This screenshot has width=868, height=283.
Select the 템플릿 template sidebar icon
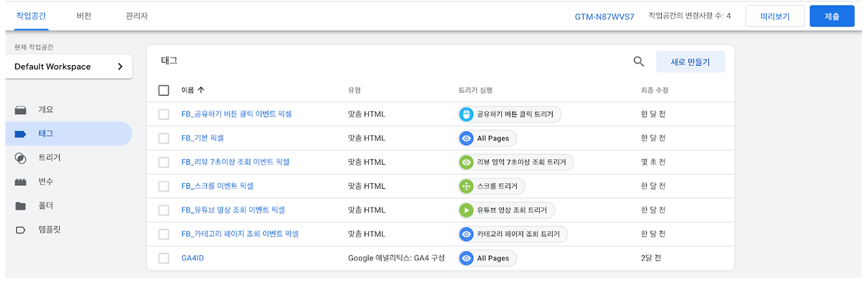(x=20, y=230)
